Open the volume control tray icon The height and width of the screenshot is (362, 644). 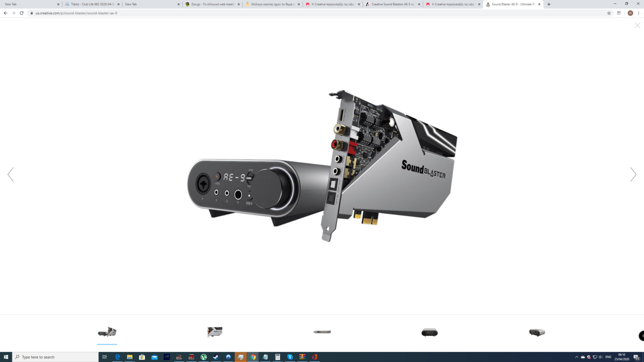coord(601,357)
